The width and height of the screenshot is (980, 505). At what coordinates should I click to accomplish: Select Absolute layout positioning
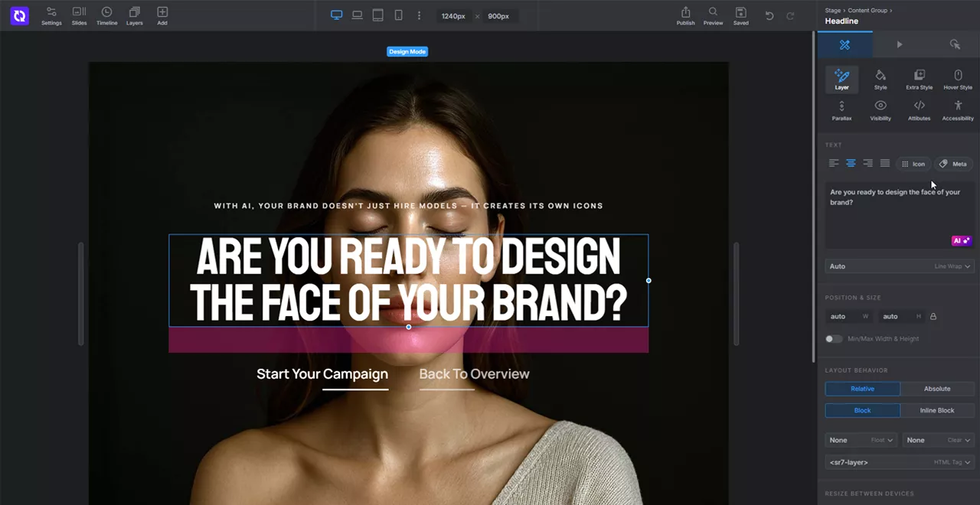[x=936, y=389]
